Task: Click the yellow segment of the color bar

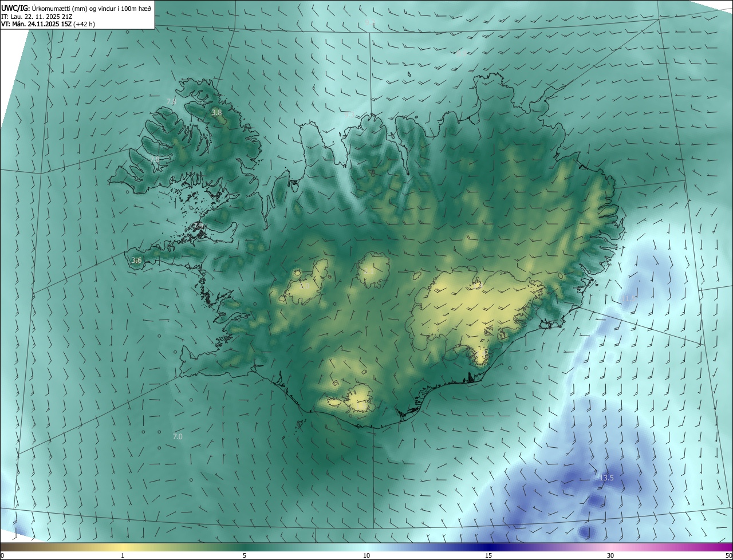Action: pyautogui.click(x=123, y=547)
